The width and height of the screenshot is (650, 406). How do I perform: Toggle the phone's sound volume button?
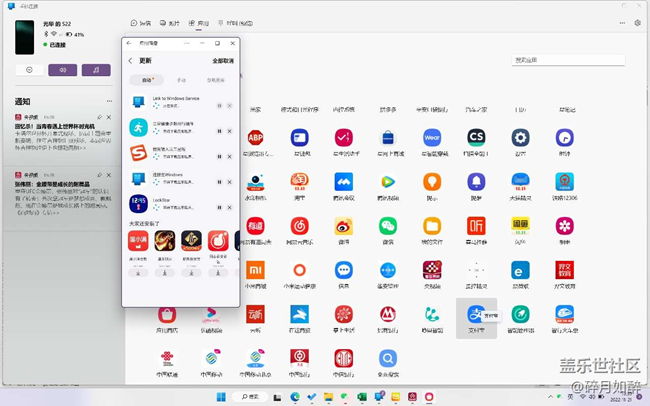[x=62, y=70]
